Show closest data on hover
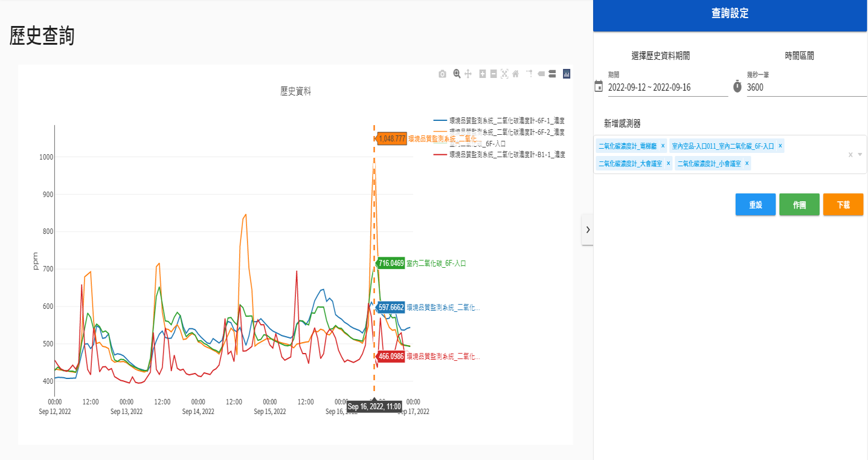Viewport: 868px width, 460px height. 541,74
